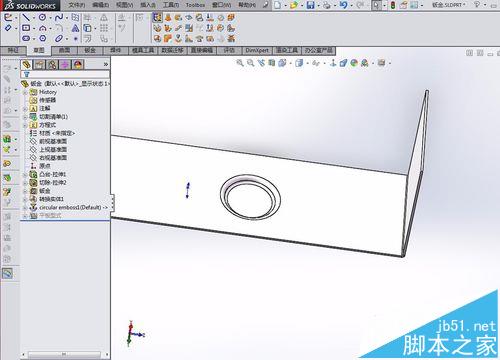Screen dimensions: 500x360
Task: Click the Previous View icon
Action: (261, 63)
